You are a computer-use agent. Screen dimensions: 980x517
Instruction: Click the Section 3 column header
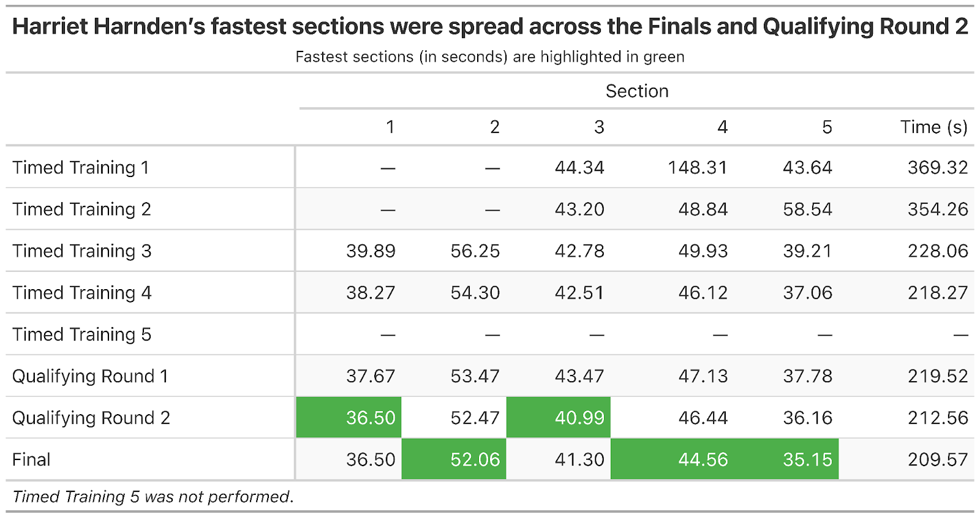pyautogui.click(x=598, y=127)
